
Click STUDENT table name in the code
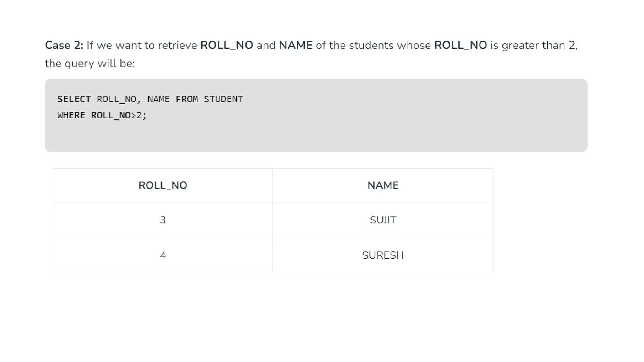223,99
